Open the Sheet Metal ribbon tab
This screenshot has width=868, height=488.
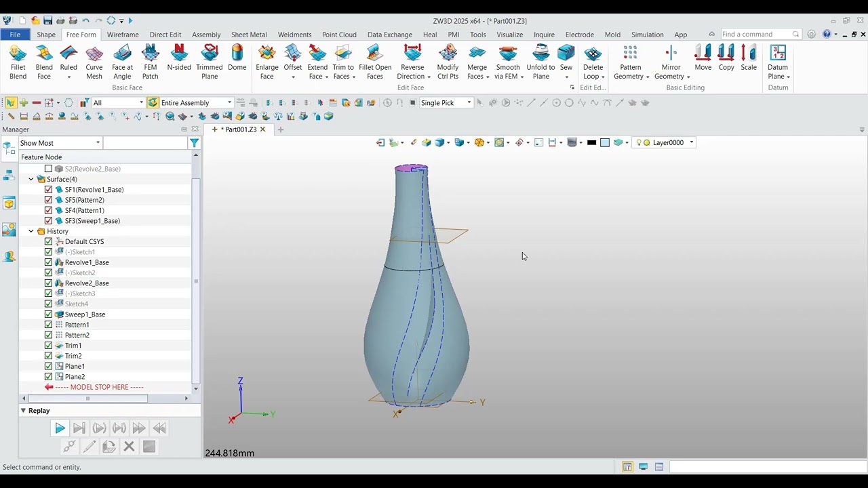249,35
